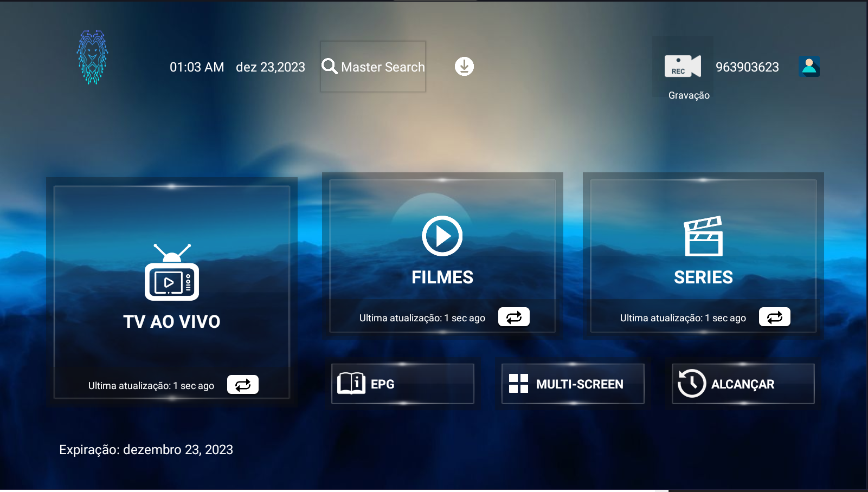Refresh the TV AO VIVO list
This screenshot has width=868, height=492.
click(243, 385)
